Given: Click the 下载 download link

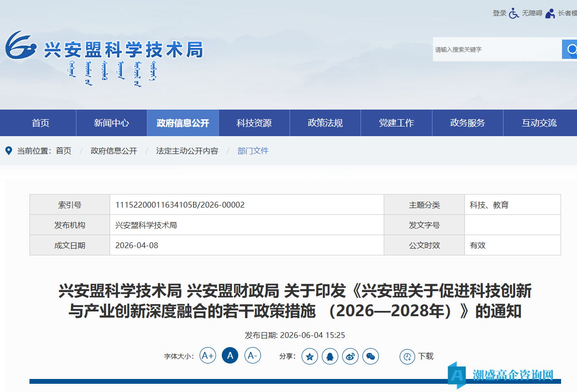Looking at the screenshot, I should (426, 356).
